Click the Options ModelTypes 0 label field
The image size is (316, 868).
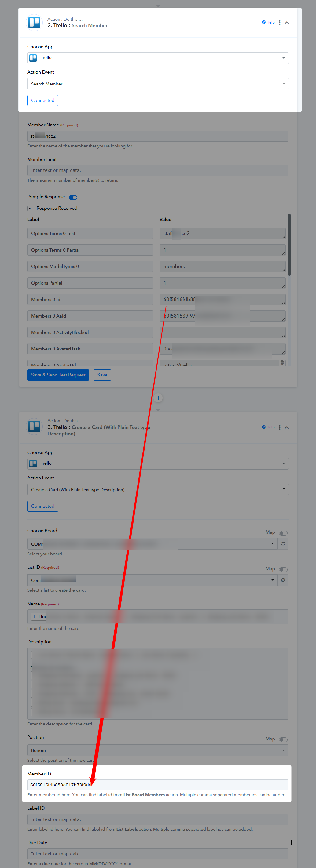click(90, 266)
